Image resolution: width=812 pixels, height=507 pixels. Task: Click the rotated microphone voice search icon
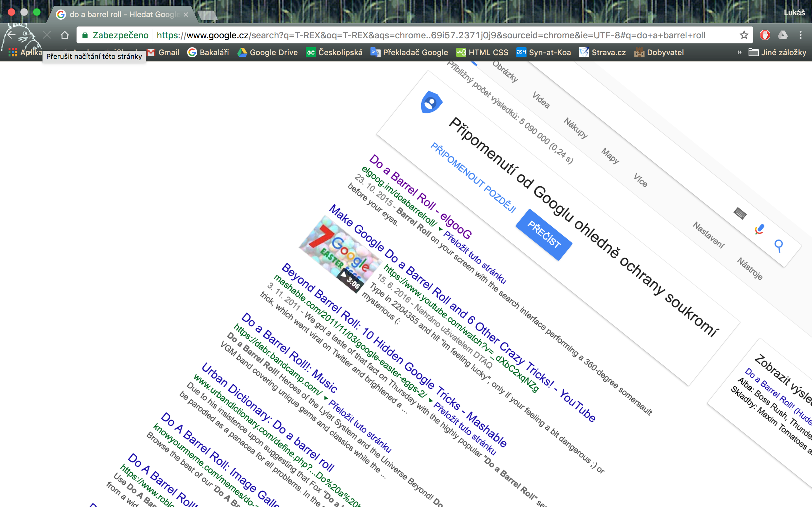759,230
